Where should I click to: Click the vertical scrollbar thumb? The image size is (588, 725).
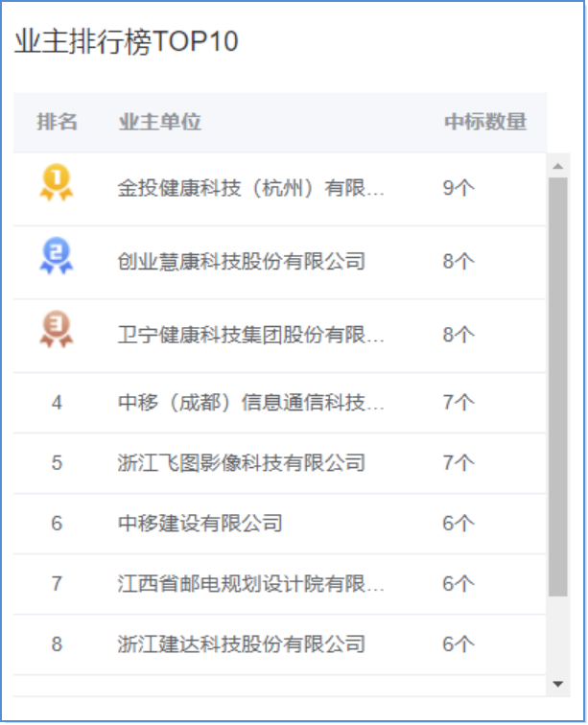pos(558,386)
